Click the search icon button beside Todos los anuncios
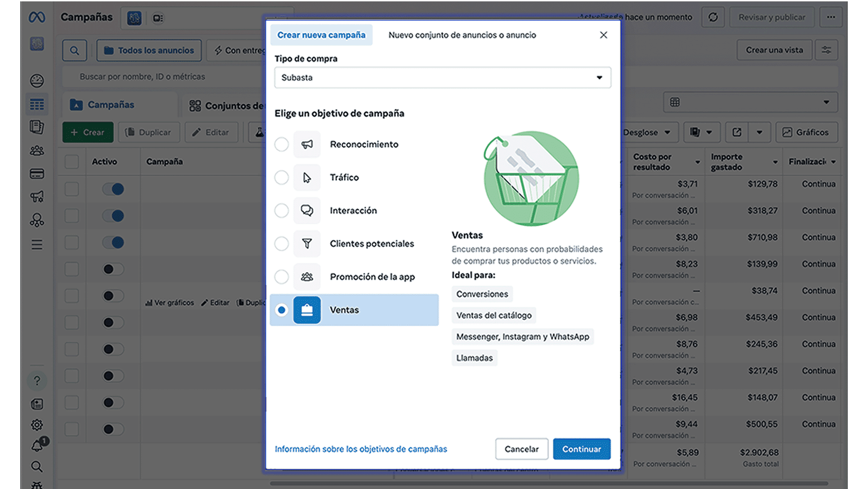The image size is (868, 489). click(75, 50)
